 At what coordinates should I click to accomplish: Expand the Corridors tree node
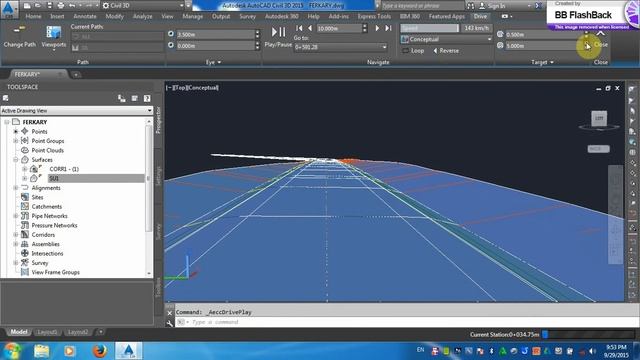(x=16, y=235)
